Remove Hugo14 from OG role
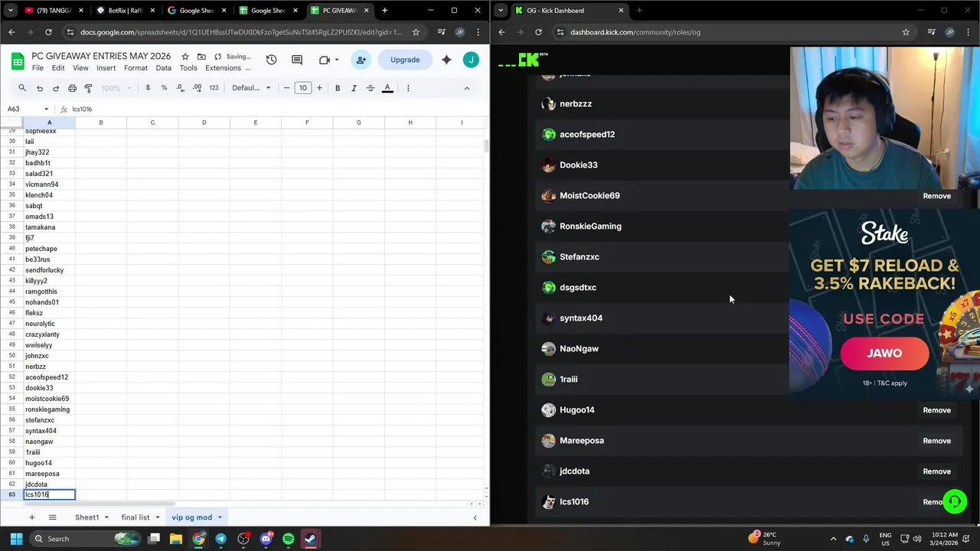This screenshot has width=980, height=551. click(936, 410)
